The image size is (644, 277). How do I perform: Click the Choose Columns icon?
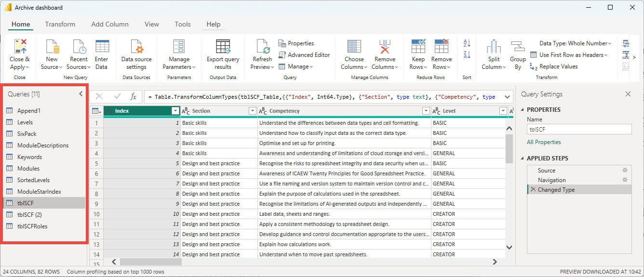pyautogui.click(x=354, y=47)
